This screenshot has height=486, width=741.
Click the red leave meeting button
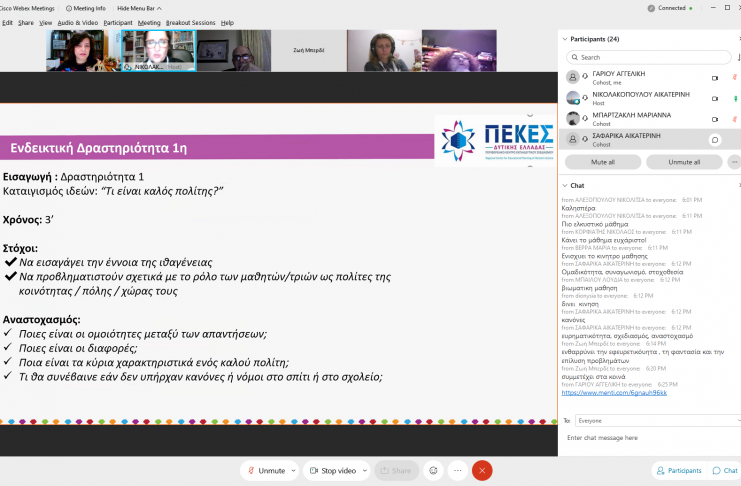482,470
